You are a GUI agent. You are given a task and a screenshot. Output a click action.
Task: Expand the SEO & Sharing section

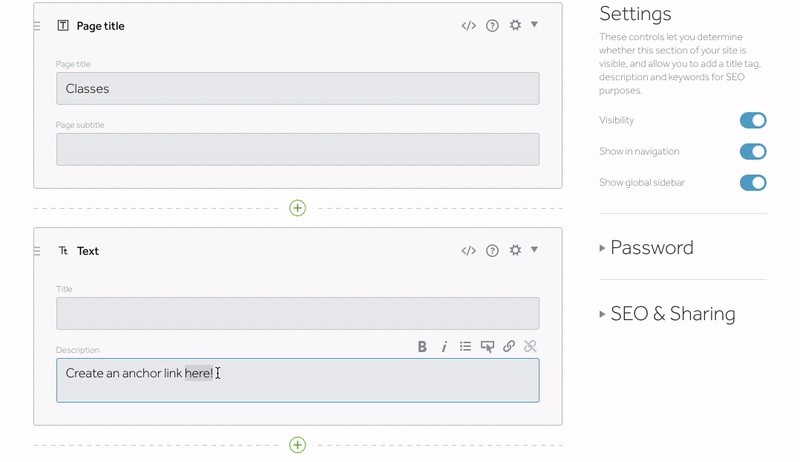(667, 314)
